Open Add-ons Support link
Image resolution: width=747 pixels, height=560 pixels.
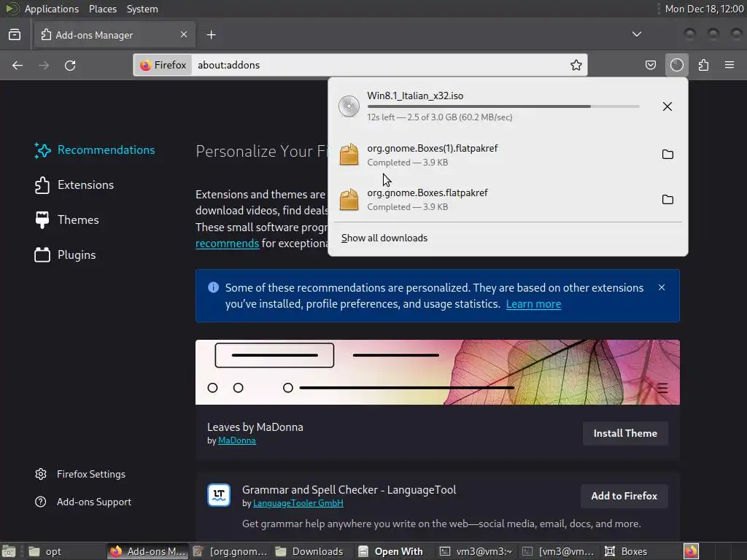pos(83,502)
